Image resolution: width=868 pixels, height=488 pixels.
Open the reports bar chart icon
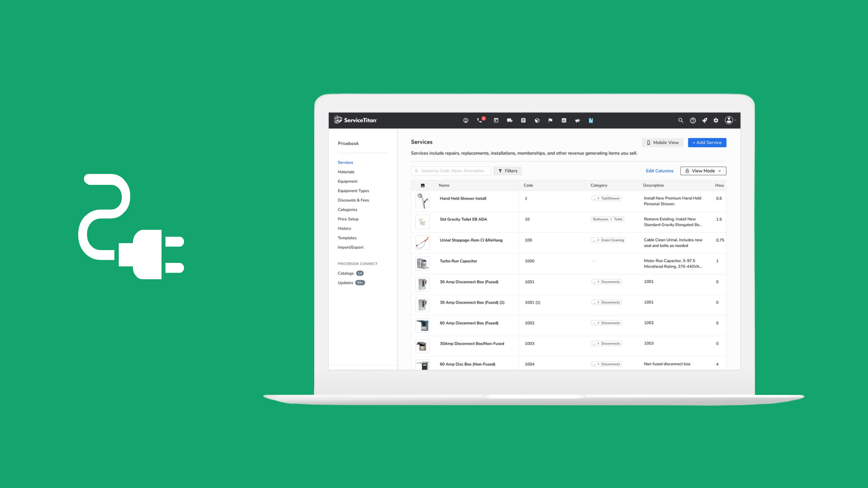point(564,121)
